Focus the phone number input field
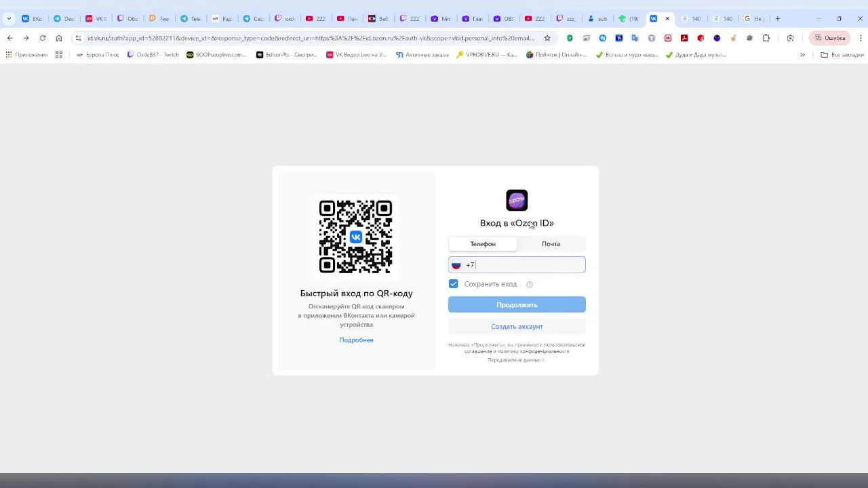 pyautogui.click(x=517, y=265)
